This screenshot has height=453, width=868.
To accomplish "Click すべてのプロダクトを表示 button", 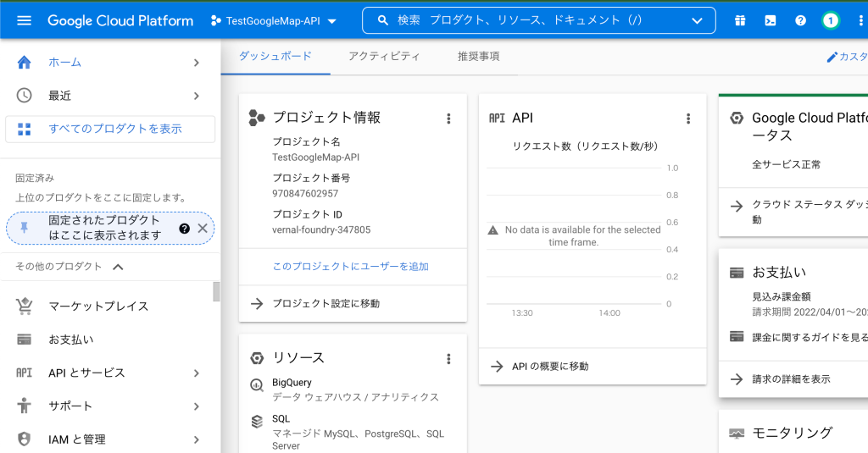I will coord(110,129).
